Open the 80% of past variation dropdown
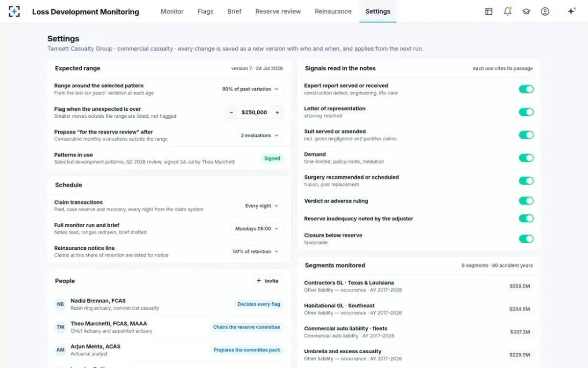 pos(250,89)
